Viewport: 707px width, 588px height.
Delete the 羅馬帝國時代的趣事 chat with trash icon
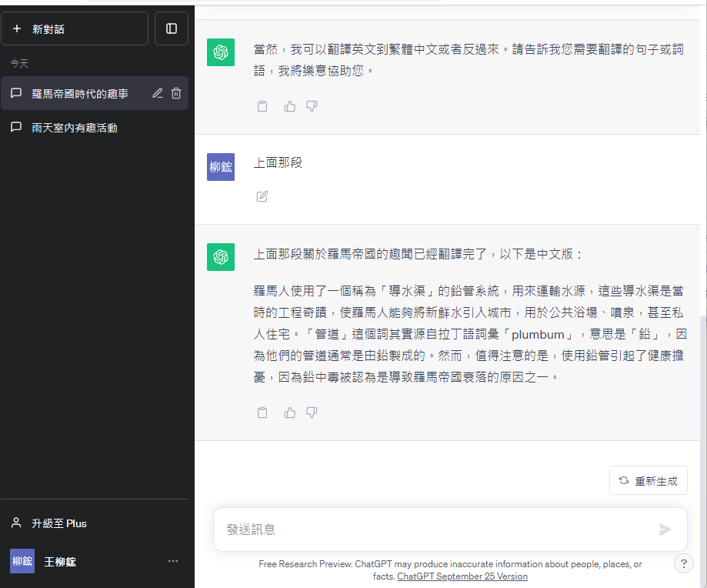coord(176,93)
